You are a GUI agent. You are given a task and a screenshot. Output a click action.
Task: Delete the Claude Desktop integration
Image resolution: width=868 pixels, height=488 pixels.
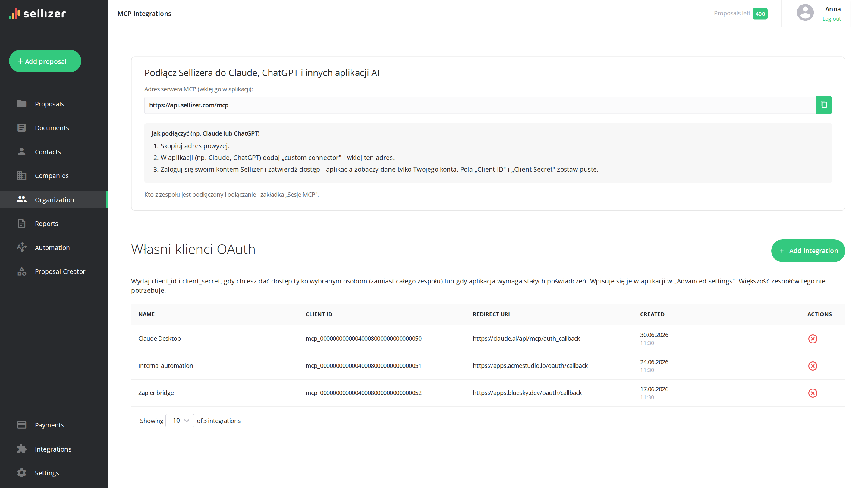point(813,339)
